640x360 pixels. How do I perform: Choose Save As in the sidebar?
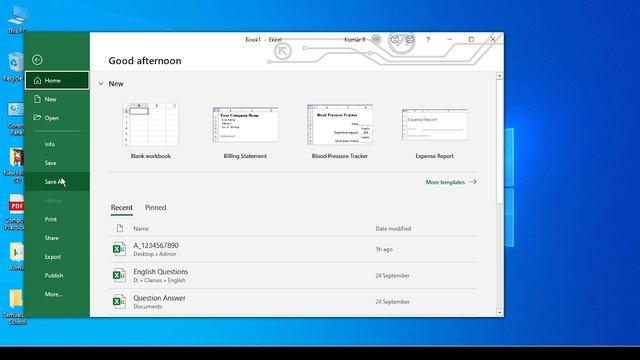[57, 182]
